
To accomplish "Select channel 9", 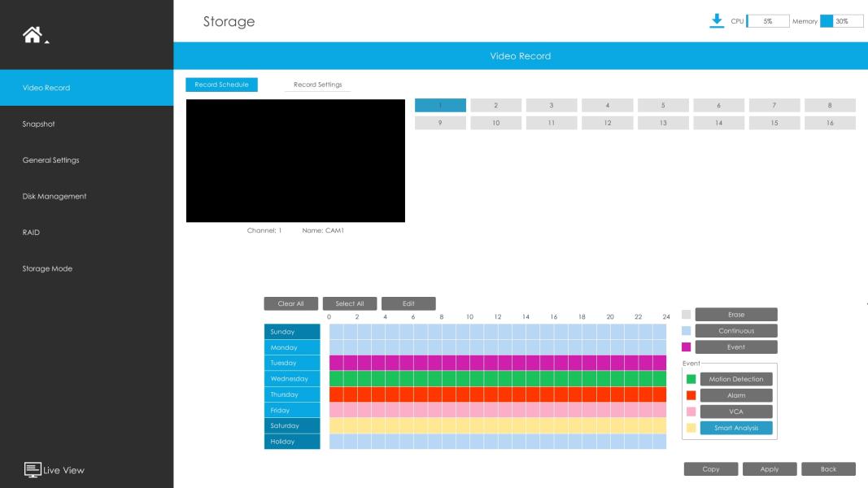I will click(x=440, y=123).
